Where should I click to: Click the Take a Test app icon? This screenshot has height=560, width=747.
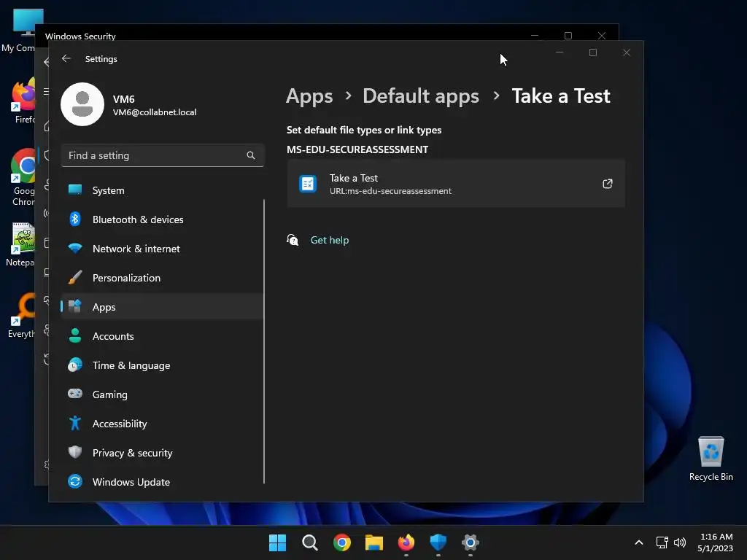pos(308,183)
